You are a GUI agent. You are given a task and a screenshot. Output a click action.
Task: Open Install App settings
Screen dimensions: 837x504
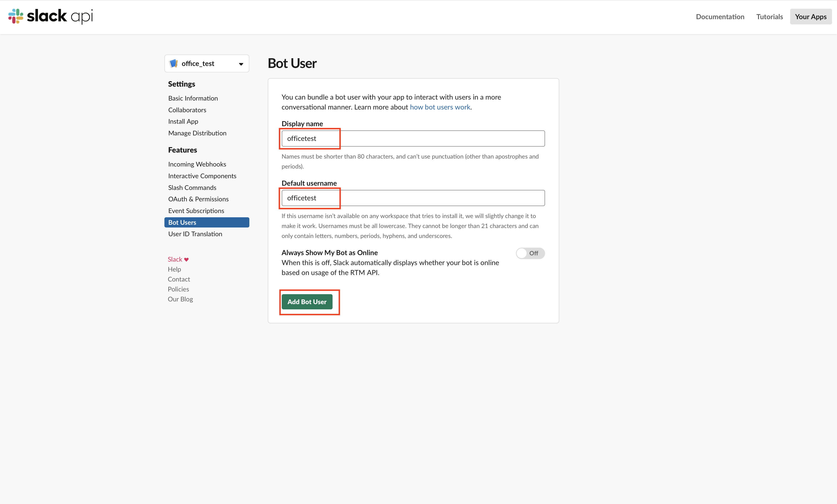183,121
